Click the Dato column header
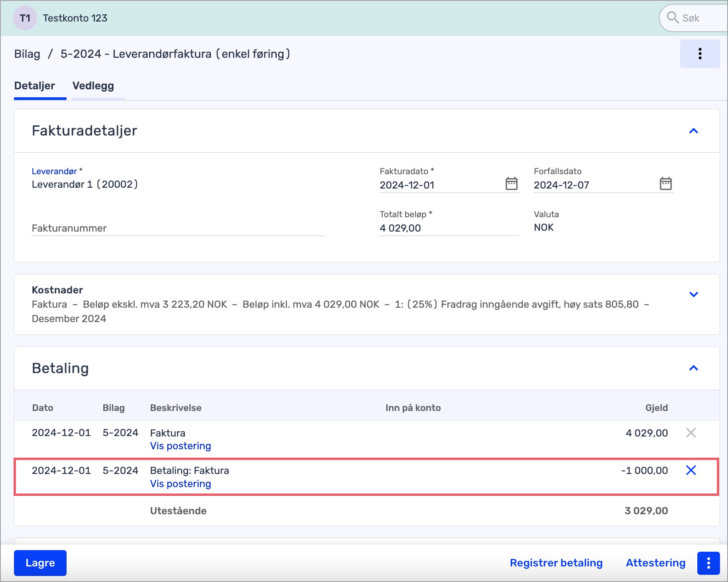The height and width of the screenshot is (582, 728). point(43,408)
